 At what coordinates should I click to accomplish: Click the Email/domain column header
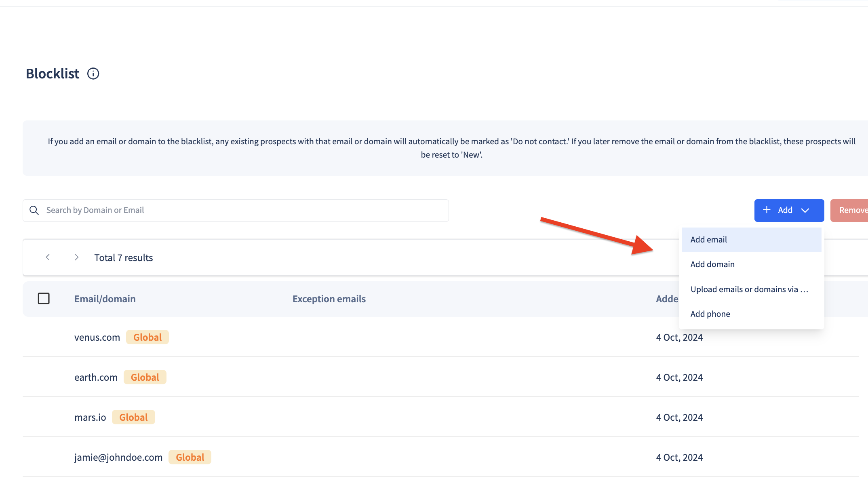[x=105, y=299]
